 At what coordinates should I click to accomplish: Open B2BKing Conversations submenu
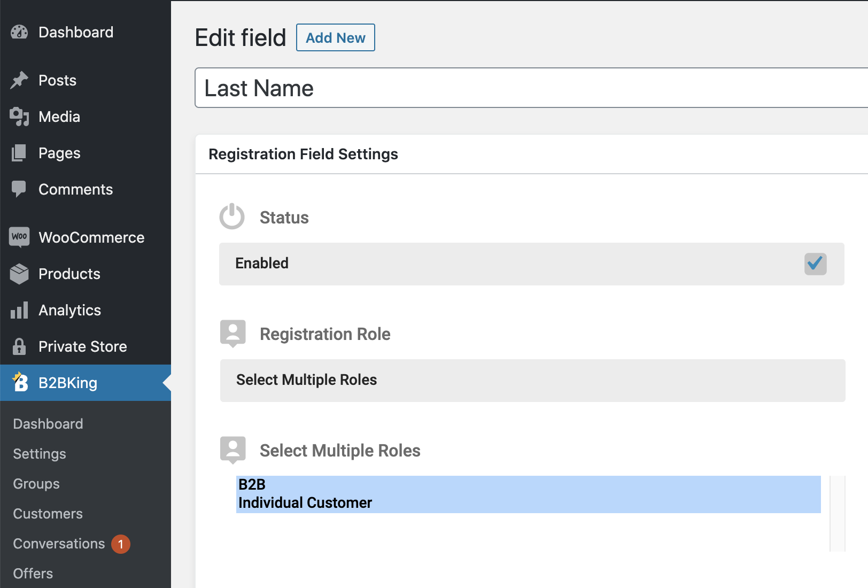[x=59, y=544]
